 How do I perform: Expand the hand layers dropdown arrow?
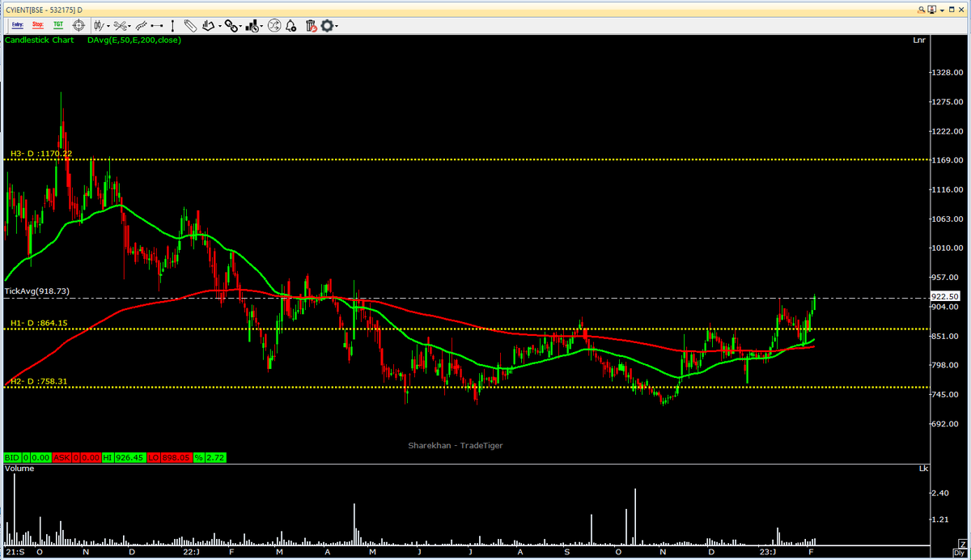click(220, 26)
